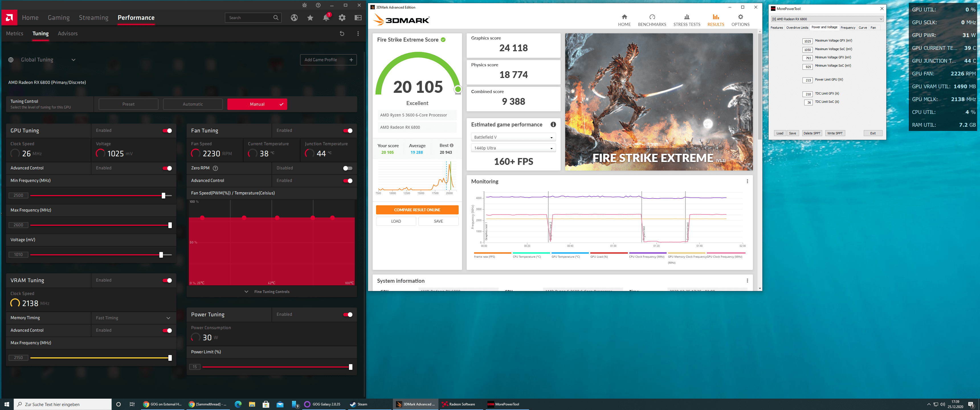Screen dimensions: 980x410
Task: Click Write SPPT in MorePowerTool
Action: click(835, 133)
